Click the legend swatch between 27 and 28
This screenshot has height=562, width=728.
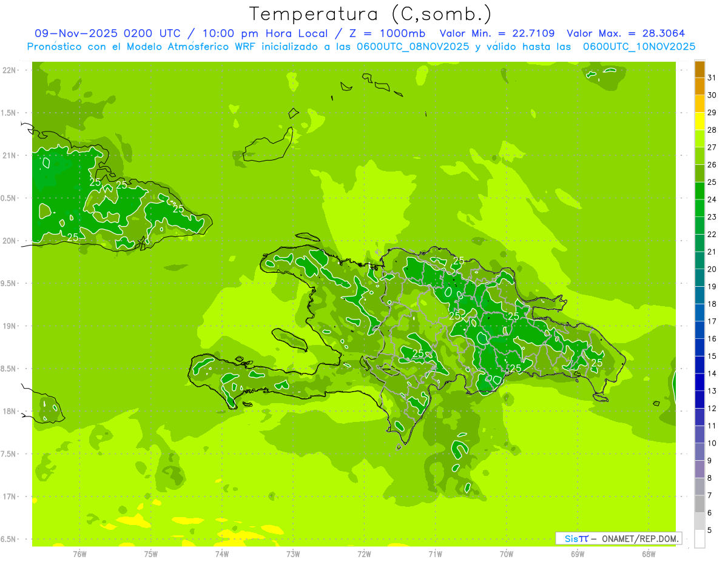point(699,139)
